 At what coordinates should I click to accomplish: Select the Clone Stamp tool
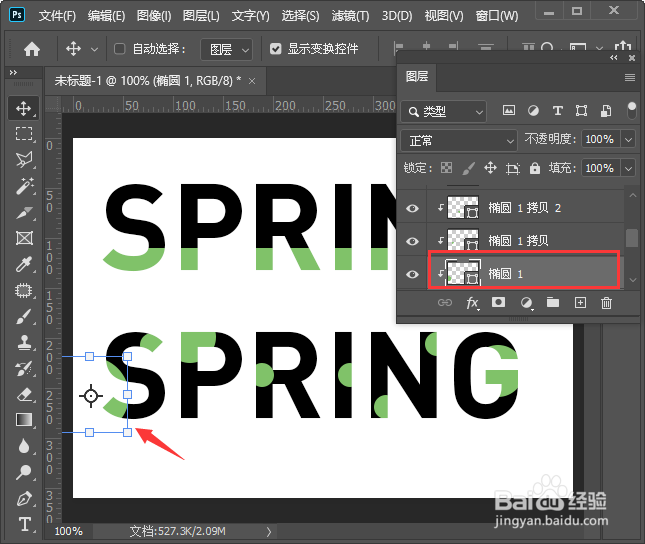tap(23, 342)
